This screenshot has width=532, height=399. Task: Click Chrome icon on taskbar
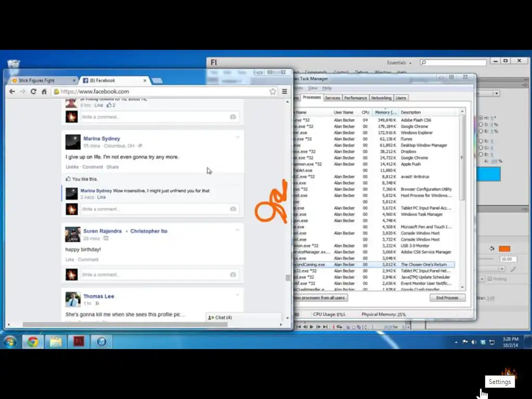click(x=33, y=342)
